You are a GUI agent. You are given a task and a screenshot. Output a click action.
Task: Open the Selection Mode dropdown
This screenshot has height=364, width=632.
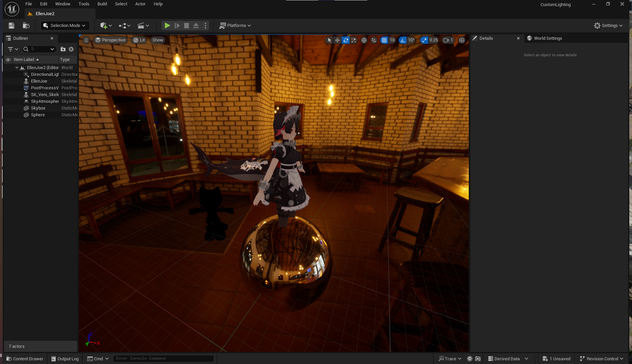(65, 26)
